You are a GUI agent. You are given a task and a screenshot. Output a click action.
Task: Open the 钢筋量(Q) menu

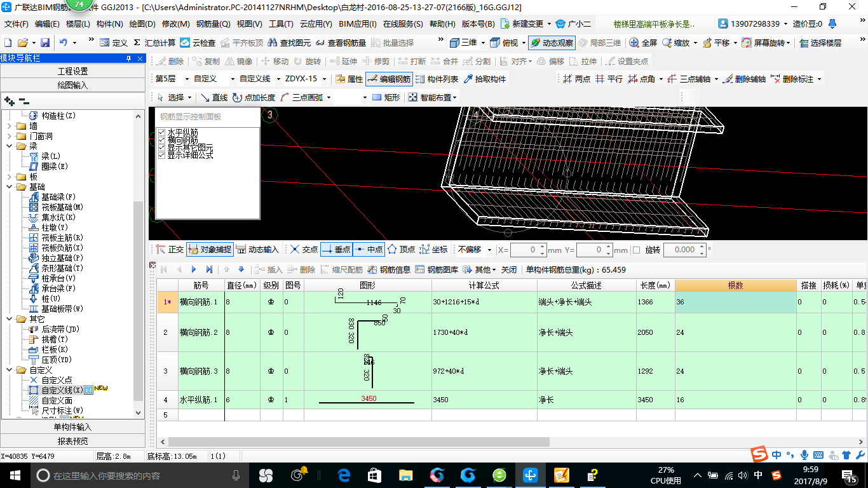(x=213, y=24)
